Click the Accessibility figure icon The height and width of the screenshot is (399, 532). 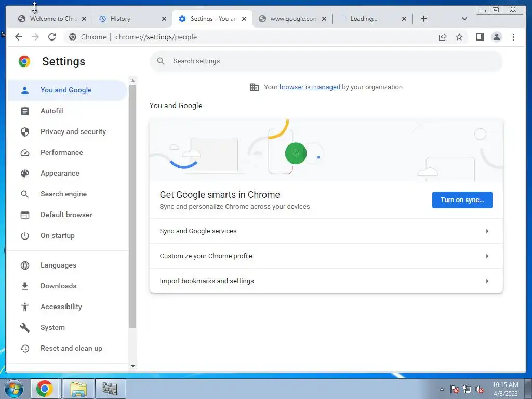tap(25, 307)
